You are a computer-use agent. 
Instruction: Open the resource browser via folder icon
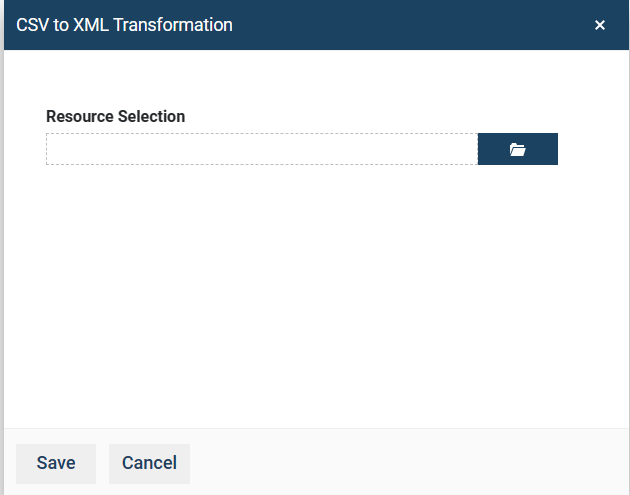(x=517, y=149)
